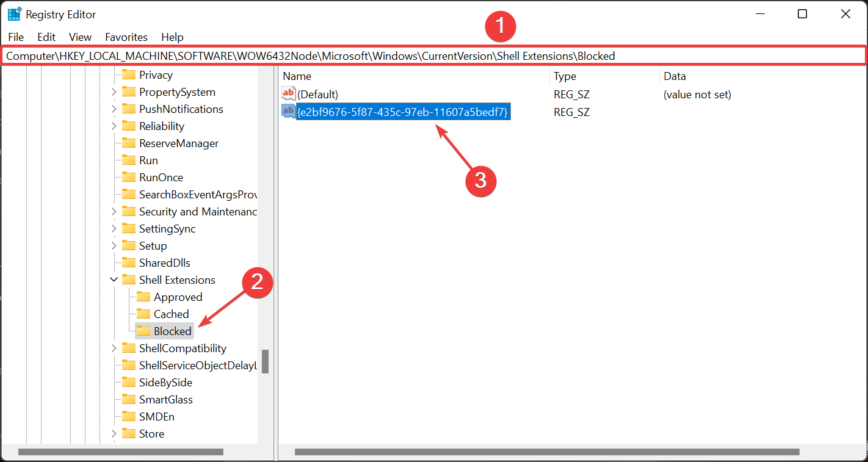
Task: Select the "Cached" subkey label
Action: [171, 314]
